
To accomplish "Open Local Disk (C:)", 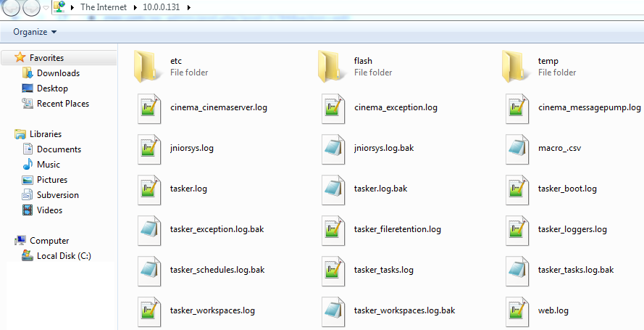I will [64, 256].
